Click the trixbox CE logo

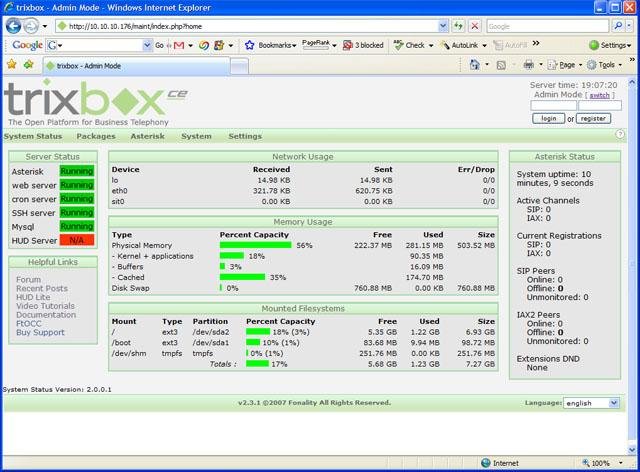pos(96,103)
